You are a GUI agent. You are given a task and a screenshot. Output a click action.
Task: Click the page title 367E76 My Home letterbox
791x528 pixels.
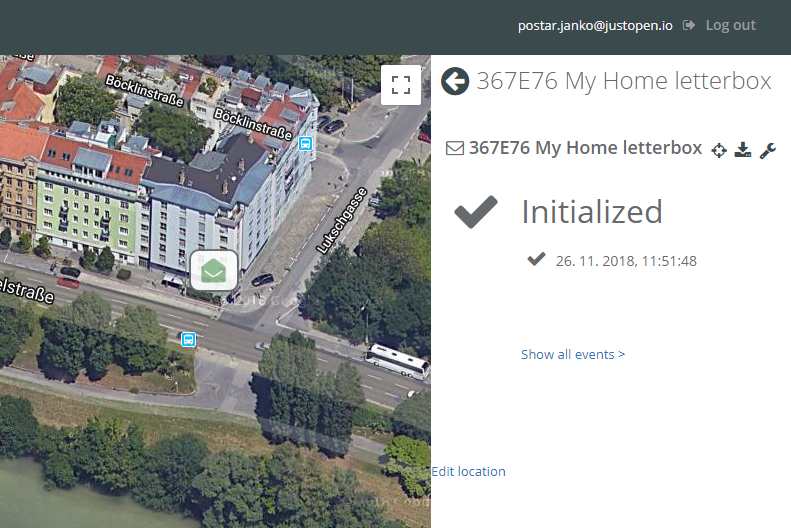(624, 81)
